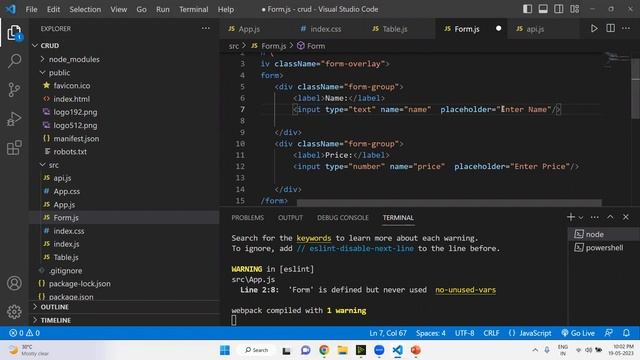Screen dimensions: 640x360
Task: Switch to the index.css editor tab
Action: coord(325,29)
